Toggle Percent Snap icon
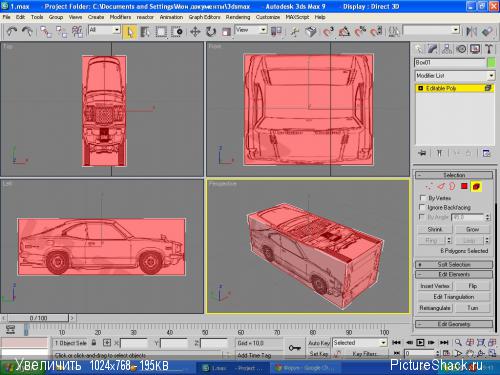Viewport: 500px width, 375px height. tap(360, 32)
